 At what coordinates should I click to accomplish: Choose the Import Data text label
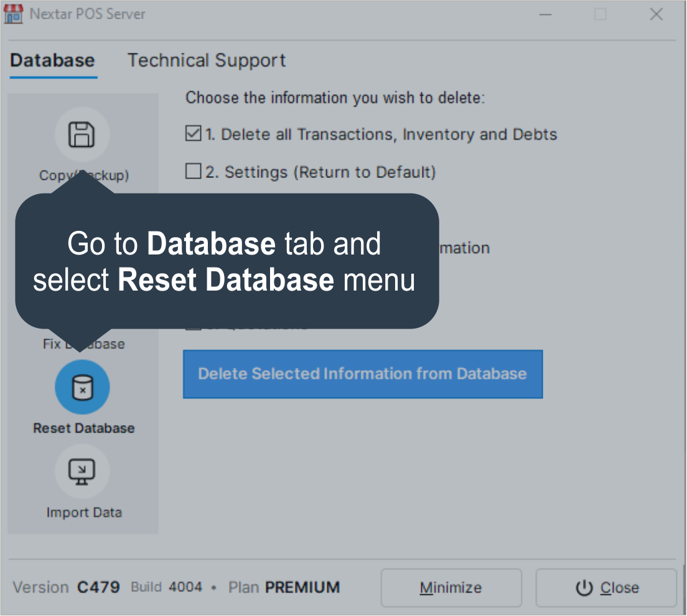[83, 513]
